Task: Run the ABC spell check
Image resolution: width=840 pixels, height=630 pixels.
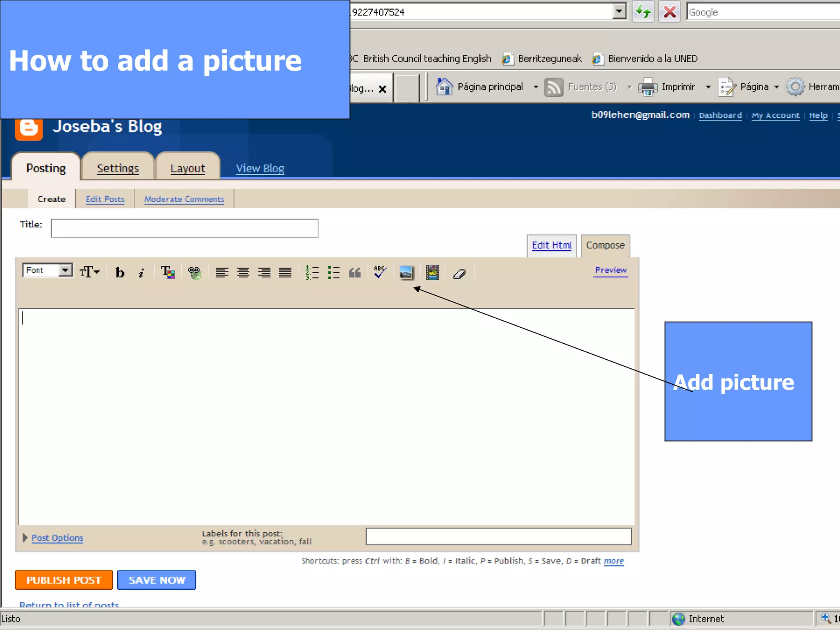Action: pyautogui.click(x=380, y=272)
